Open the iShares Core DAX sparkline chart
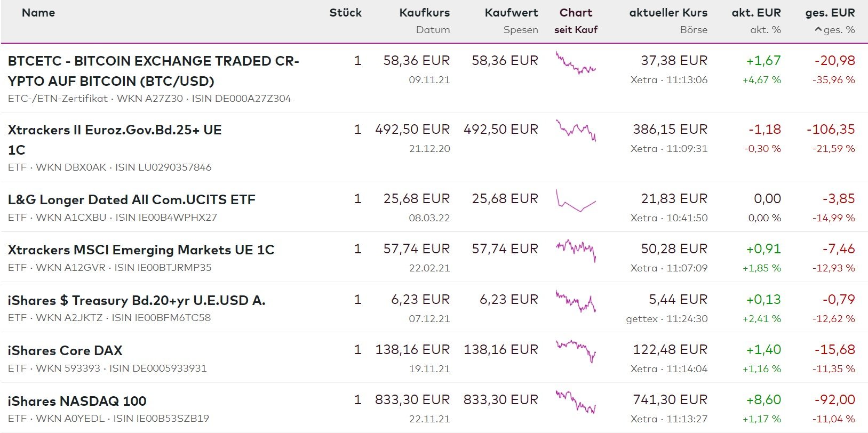The height and width of the screenshot is (433, 868). click(576, 350)
